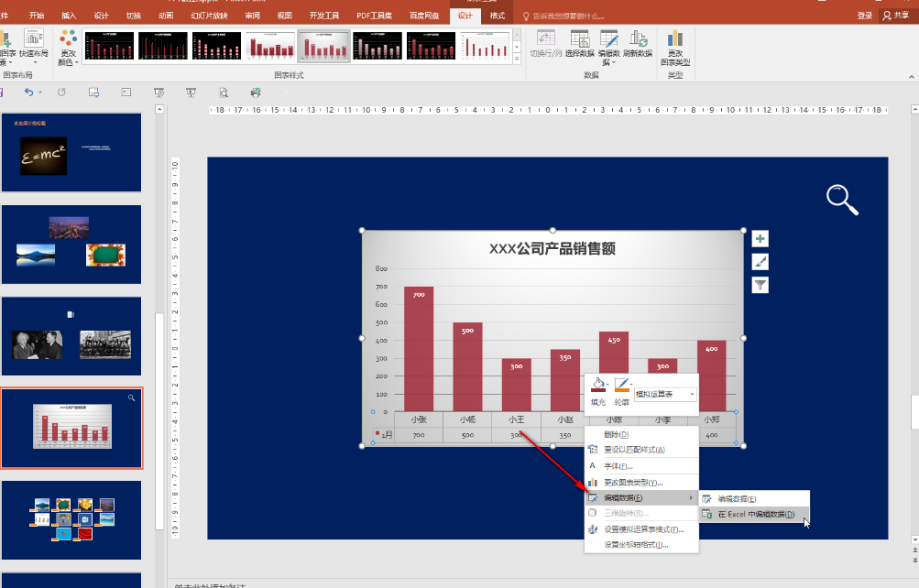Click the magnifier icon on the slide
Screen dimensions: 919x588
(x=841, y=199)
